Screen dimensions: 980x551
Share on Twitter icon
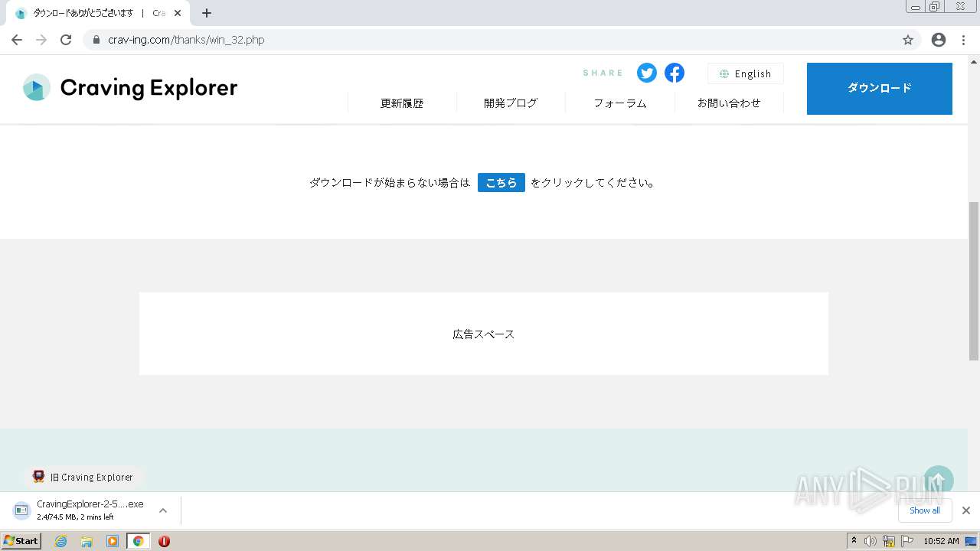pyautogui.click(x=647, y=73)
